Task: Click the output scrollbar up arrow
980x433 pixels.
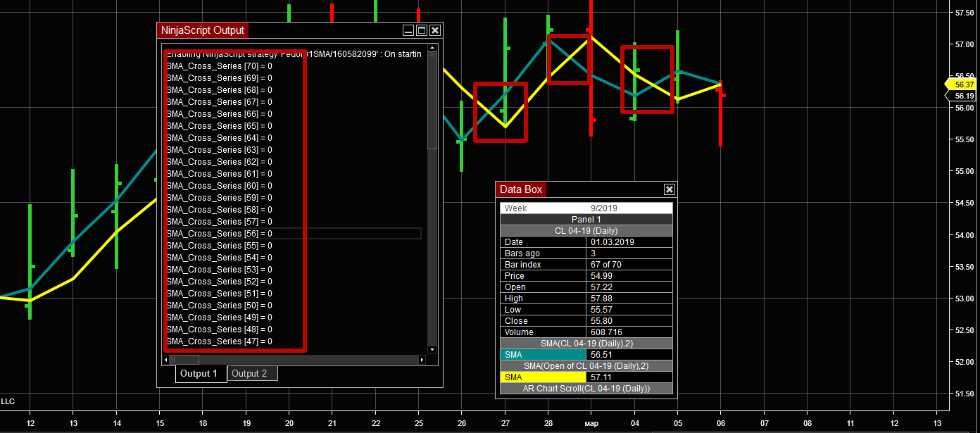Action: click(x=432, y=46)
